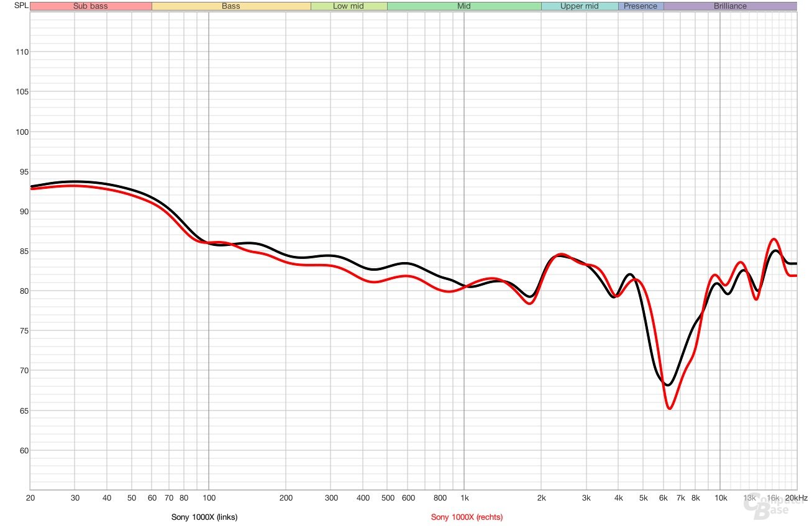Select the 300 frequency axis label

pyautogui.click(x=331, y=498)
